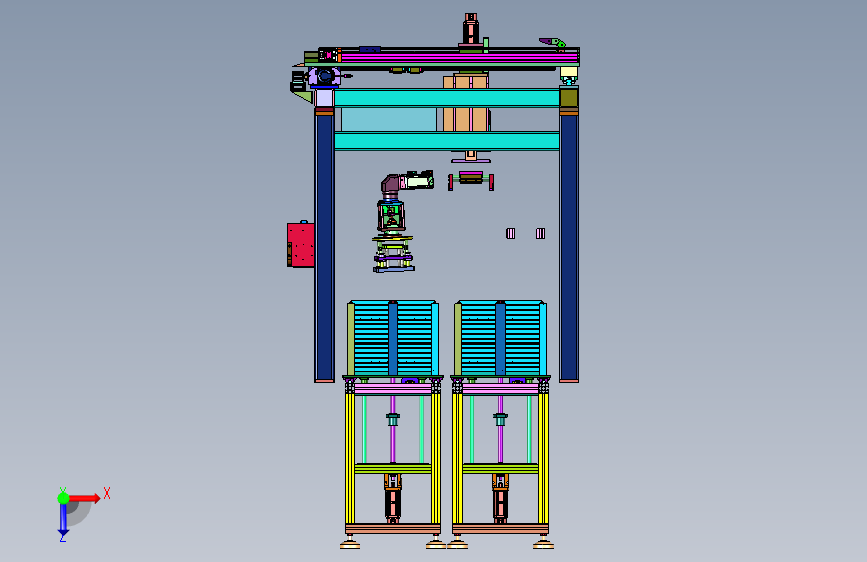
Task: Click the green Y axis dot on the triad
Action: click(x=63, y=498)
